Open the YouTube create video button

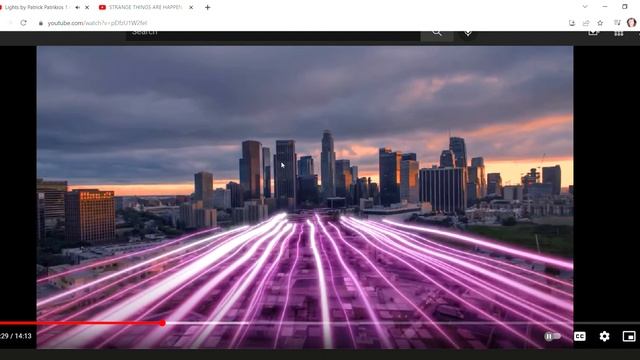[x=593, y=33]
